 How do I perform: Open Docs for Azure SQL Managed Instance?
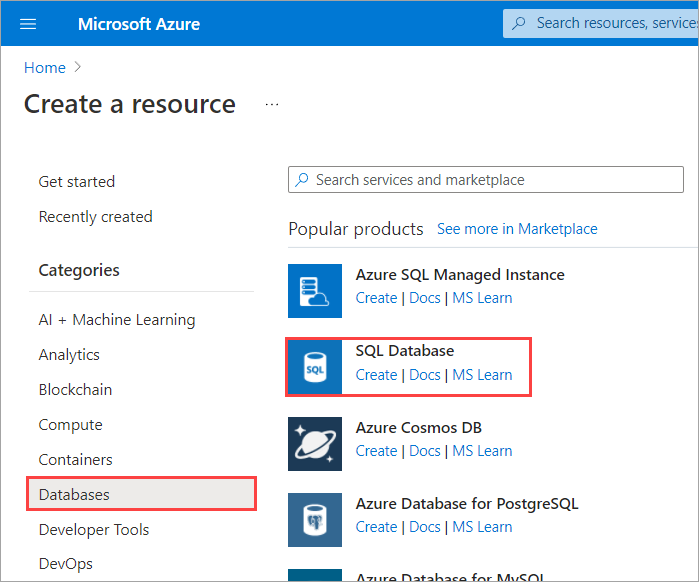[x=424, y=298]
